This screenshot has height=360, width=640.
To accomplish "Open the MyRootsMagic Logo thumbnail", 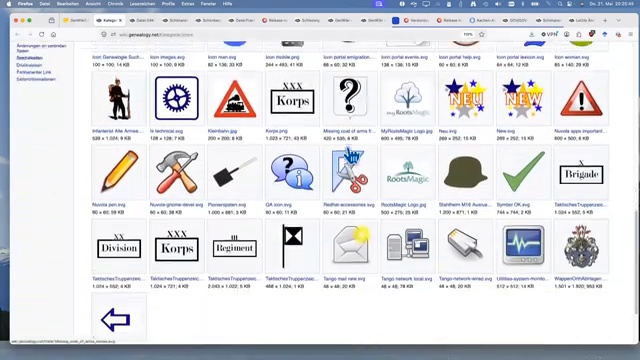I will 408,98.
